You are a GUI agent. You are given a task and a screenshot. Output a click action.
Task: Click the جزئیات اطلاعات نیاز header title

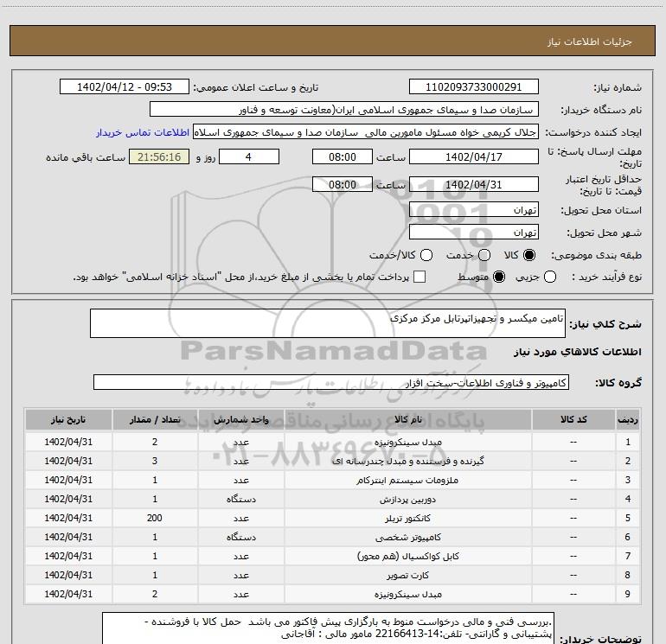tap(590, 41)
